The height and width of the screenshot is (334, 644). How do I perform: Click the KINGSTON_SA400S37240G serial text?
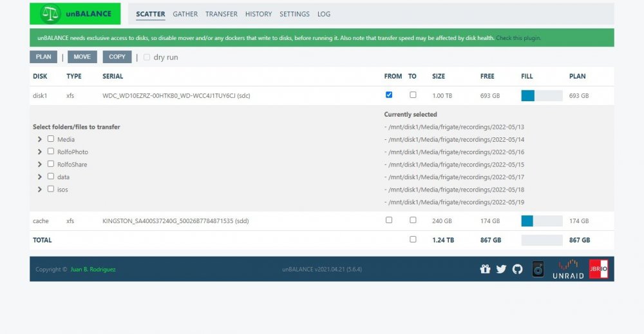(x=175, y=221)
